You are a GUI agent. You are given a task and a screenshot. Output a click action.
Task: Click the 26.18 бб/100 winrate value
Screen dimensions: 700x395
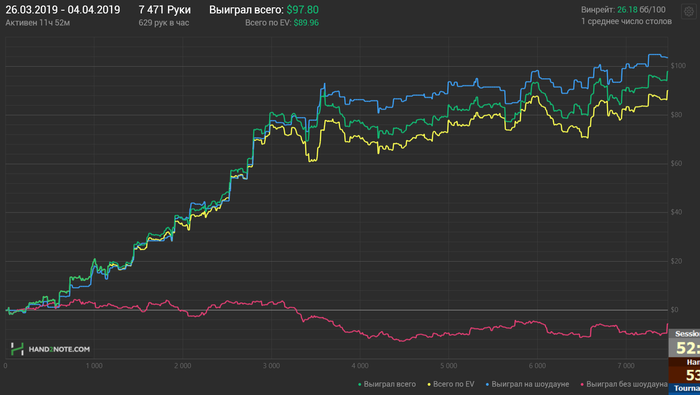click(x=641, y=9)
